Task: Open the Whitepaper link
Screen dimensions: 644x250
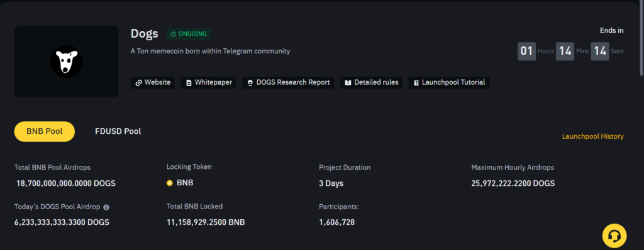Action: point(209,82)
